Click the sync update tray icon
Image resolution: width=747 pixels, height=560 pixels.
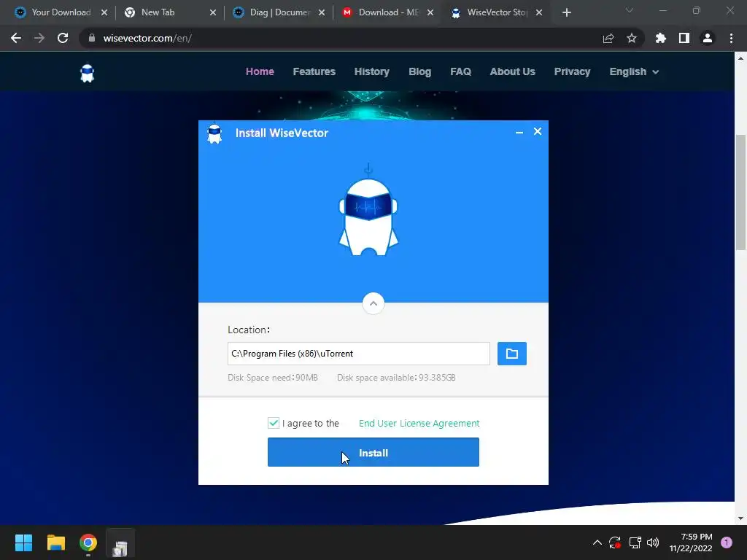[614, 542]
